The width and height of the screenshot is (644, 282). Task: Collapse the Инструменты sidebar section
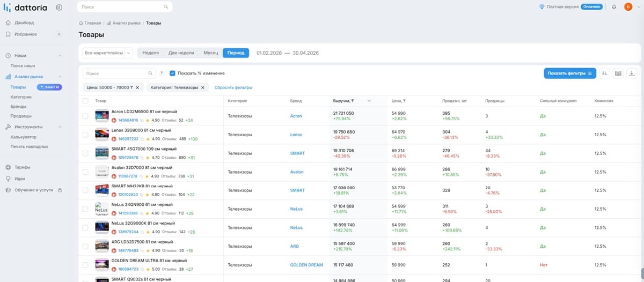60,127
